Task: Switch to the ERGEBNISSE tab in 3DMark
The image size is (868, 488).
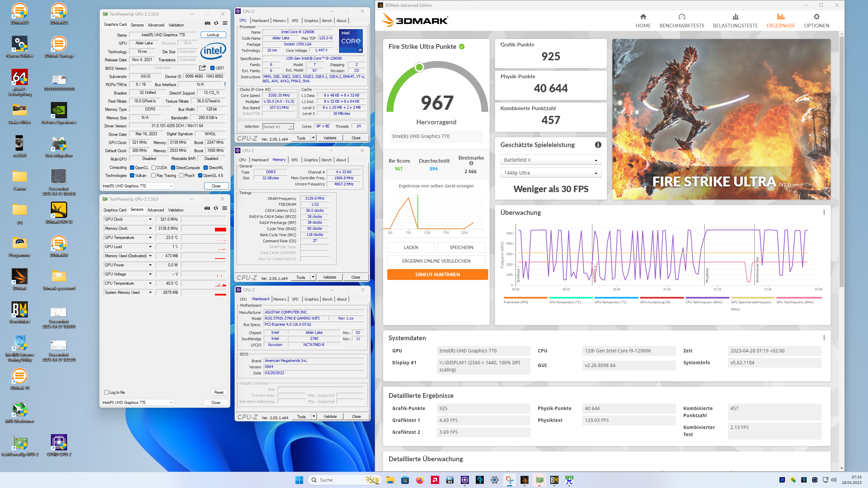Action: click(781, 21)
